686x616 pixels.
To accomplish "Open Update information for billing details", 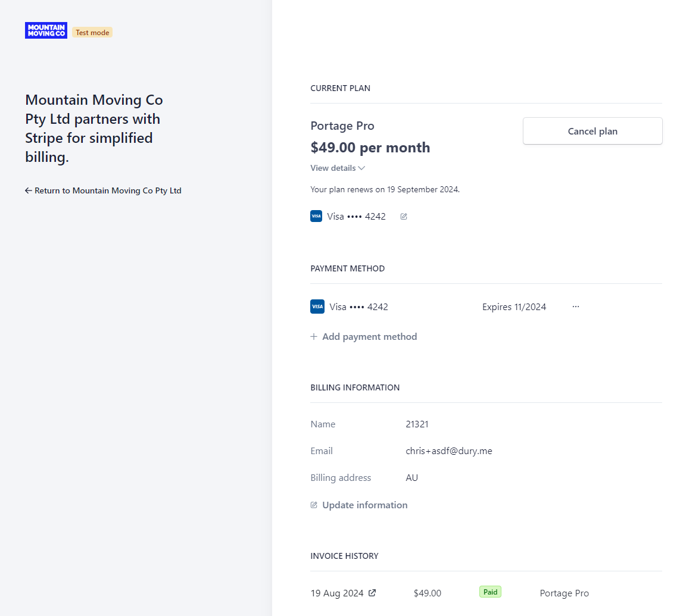I will coord(364,505).
